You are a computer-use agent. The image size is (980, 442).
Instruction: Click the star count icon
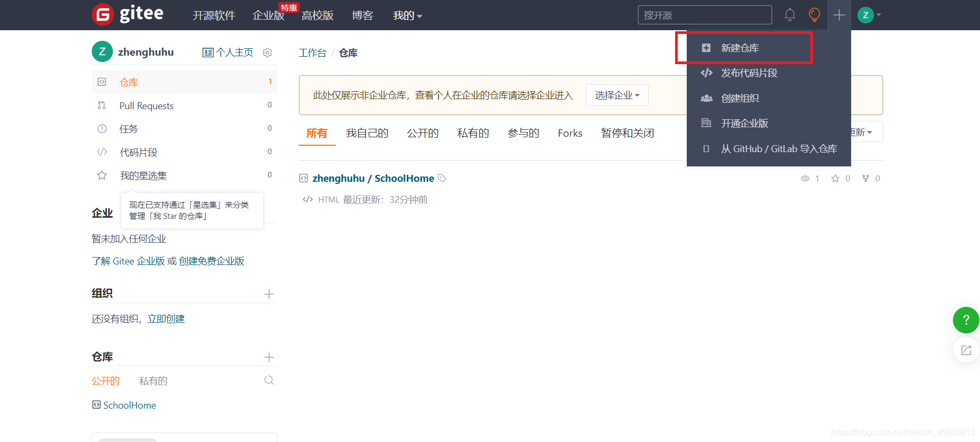point(835,179)
